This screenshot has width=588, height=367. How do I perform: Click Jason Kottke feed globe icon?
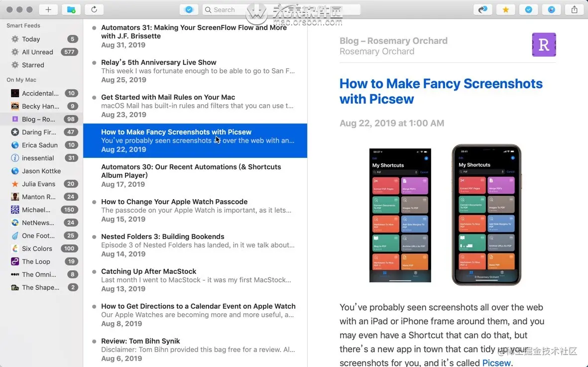[x=15, y=171]
